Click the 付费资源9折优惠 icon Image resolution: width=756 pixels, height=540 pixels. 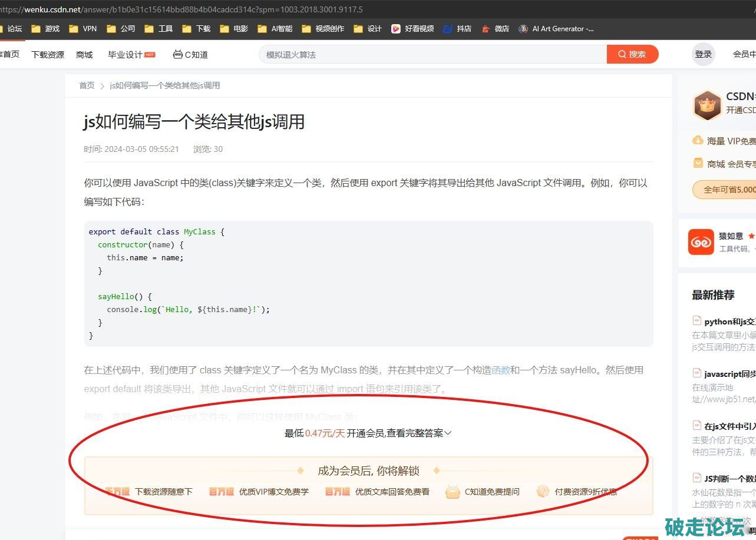(543, 492)
